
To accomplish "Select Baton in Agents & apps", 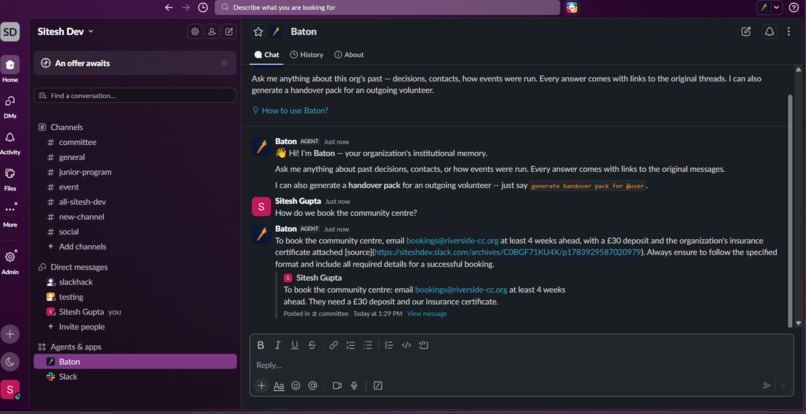I will coord(135,362).
